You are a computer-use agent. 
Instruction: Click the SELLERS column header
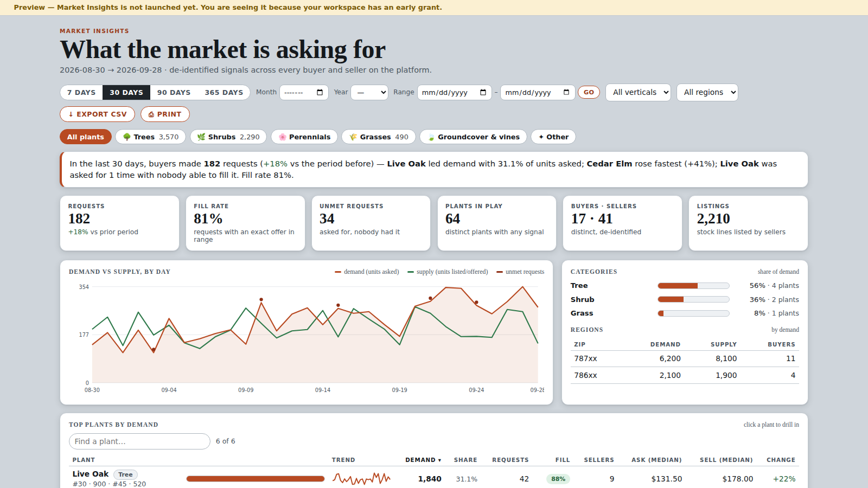[599, 460]
